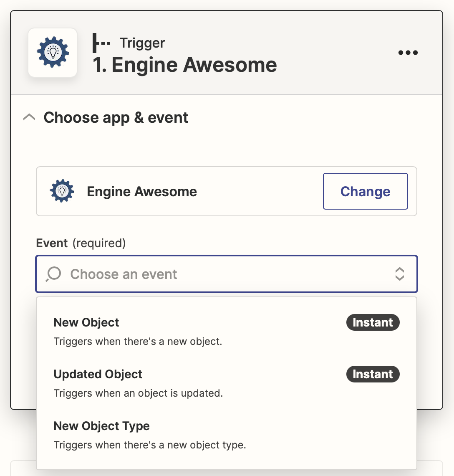Viewport: 454px width, 476px height.
Task: Click the Triggers when there's a new object description
Action: (138, 341)
